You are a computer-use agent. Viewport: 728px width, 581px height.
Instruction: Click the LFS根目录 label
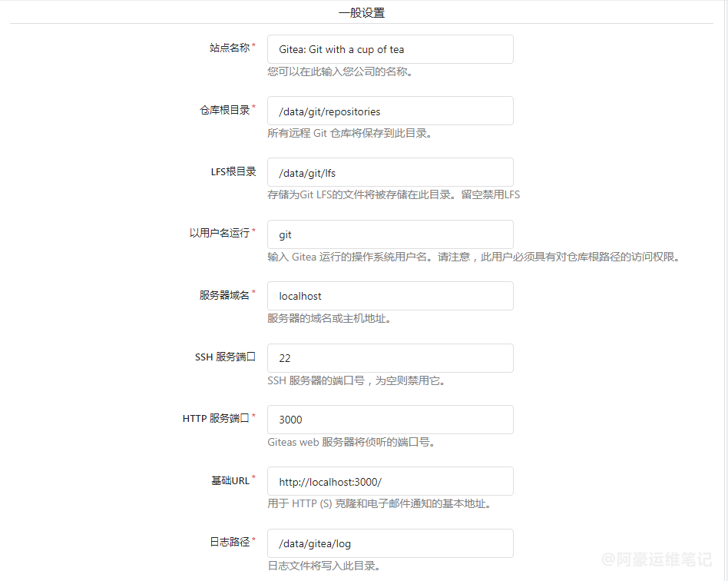233,171
